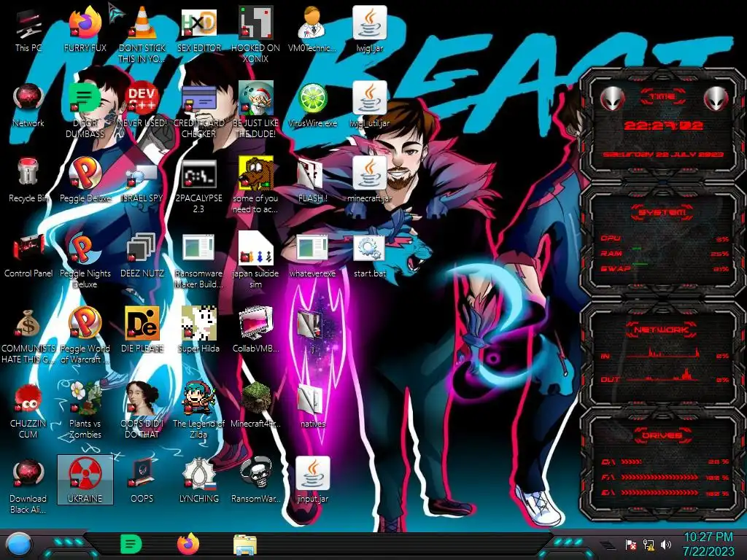Open Firefox from the taskbar
The height and width of the screenshot is (560, 747).
(189, 544)
